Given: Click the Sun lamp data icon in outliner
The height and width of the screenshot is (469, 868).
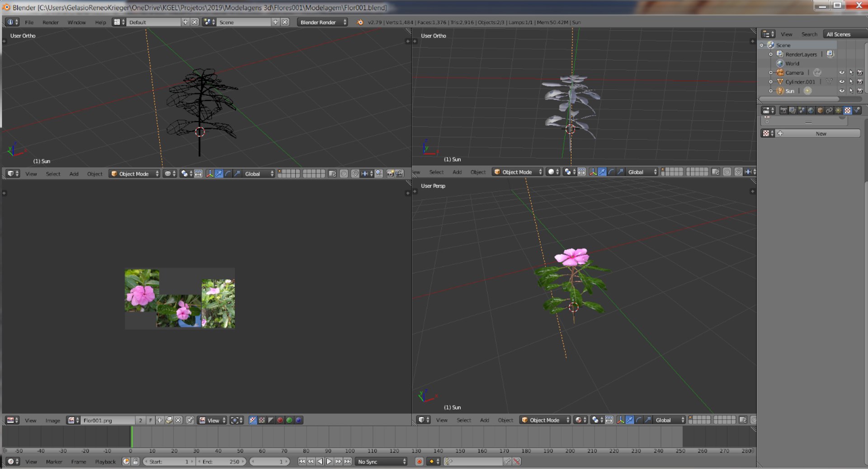Looking at the screenshot, I should [x=807, y=91].
